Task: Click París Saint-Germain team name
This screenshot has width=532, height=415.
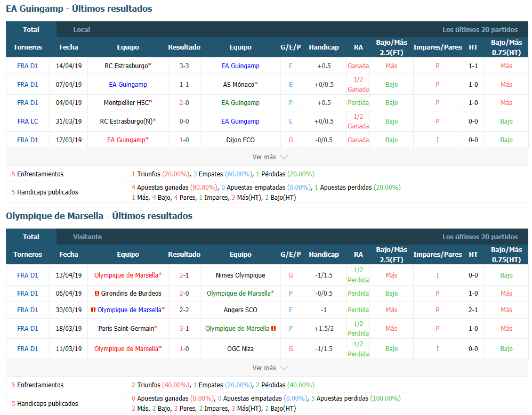Action: [x=126, y=328]
